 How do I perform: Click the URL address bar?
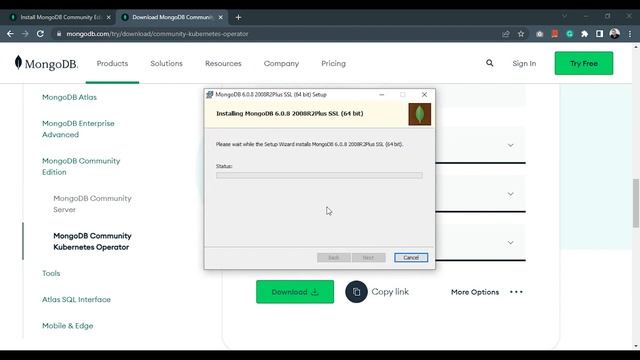pos(278,34)
